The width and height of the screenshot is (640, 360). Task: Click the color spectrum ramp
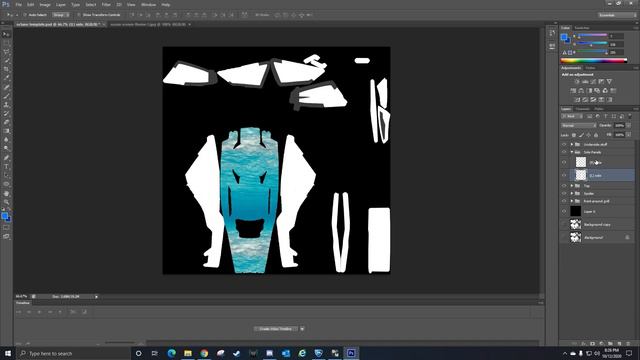point(594,60)
